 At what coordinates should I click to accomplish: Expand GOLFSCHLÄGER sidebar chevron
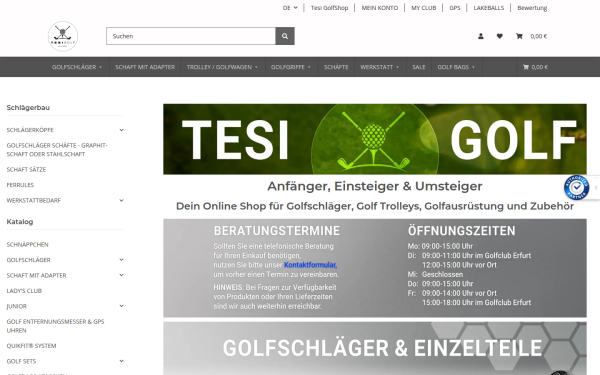[121, 260]
